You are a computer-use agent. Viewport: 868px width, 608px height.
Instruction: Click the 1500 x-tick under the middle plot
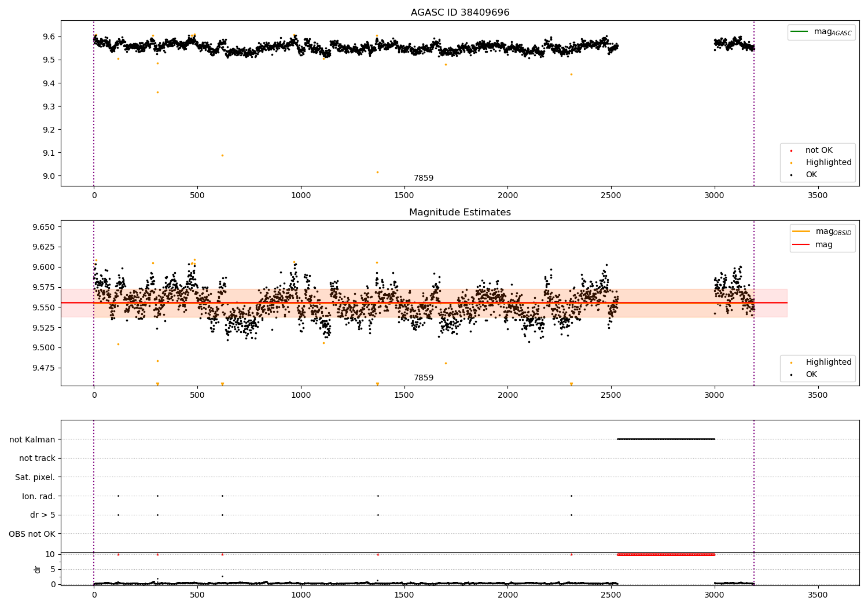click(404, 395)
